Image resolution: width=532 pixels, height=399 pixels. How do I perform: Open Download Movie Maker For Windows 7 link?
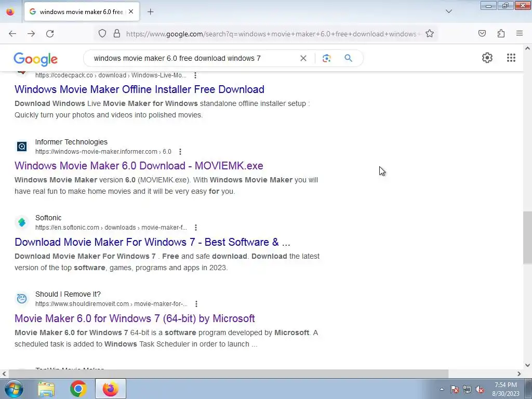coord(152,242)
